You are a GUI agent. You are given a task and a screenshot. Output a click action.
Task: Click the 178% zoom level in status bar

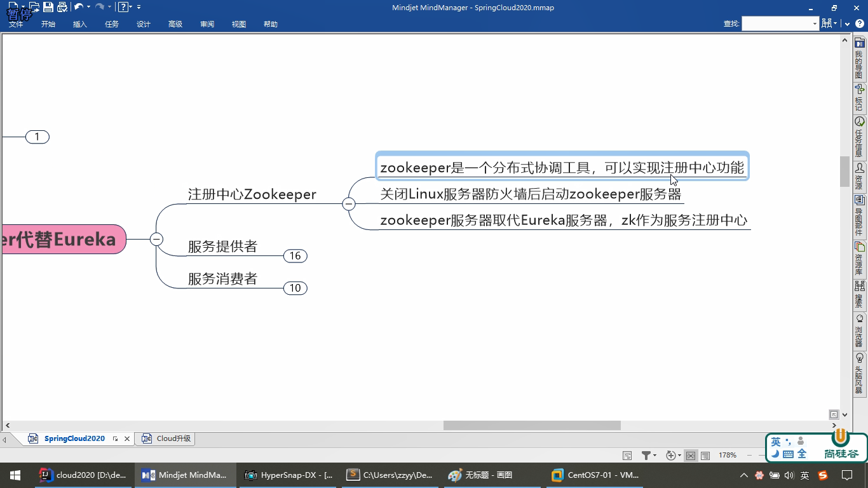[728, 456]
